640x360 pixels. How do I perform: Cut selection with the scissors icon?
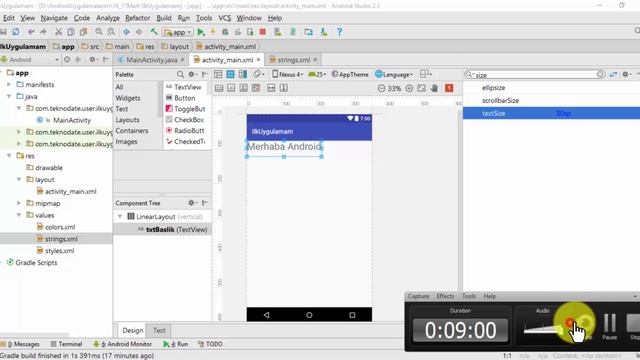click(x=58, y=31)
